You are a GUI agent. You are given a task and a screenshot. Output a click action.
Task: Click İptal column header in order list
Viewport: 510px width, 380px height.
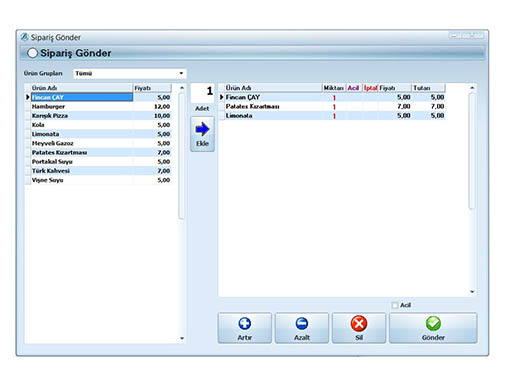click(370, 88)
